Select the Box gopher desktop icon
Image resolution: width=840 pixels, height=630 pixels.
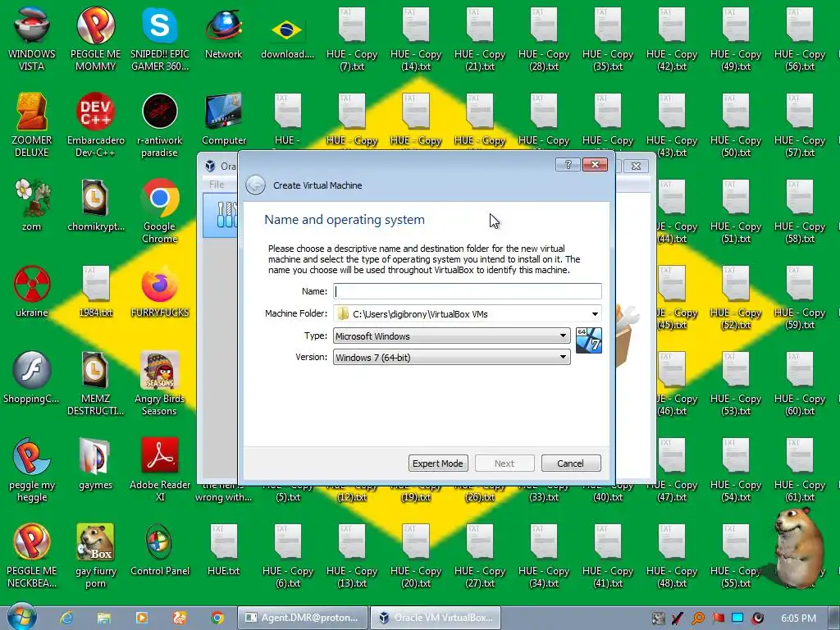[x=95, y=556]
